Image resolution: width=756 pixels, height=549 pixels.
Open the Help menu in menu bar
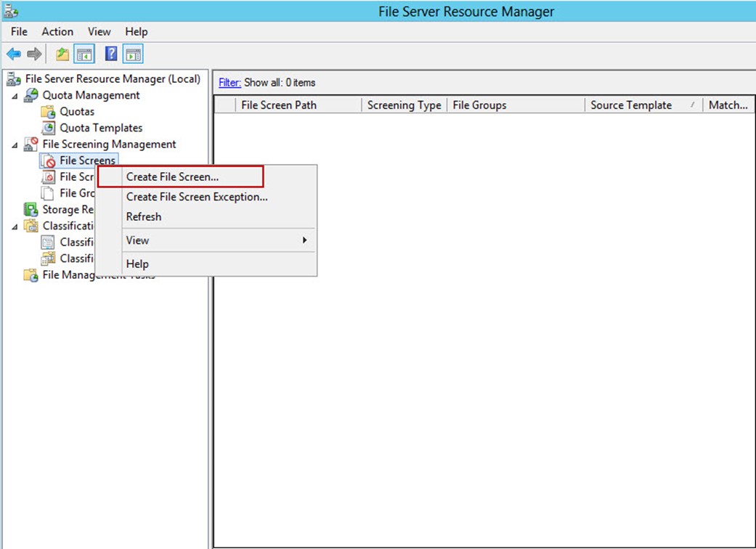coord(137,32)
